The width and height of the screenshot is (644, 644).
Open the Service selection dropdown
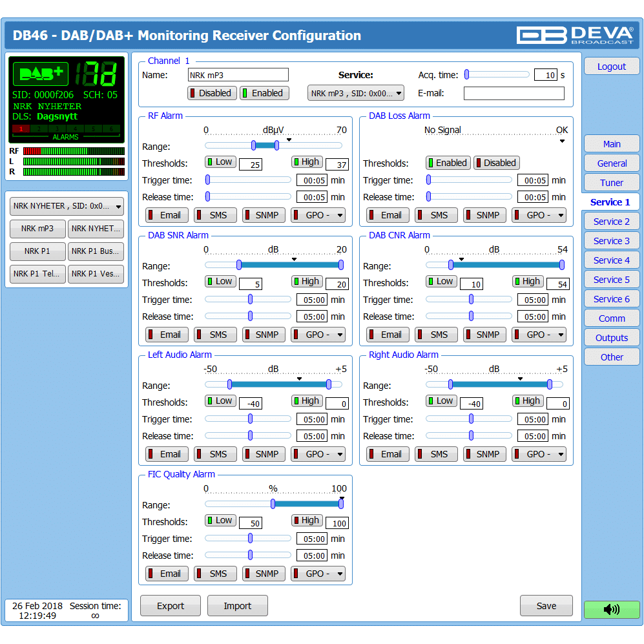(355, 93)
